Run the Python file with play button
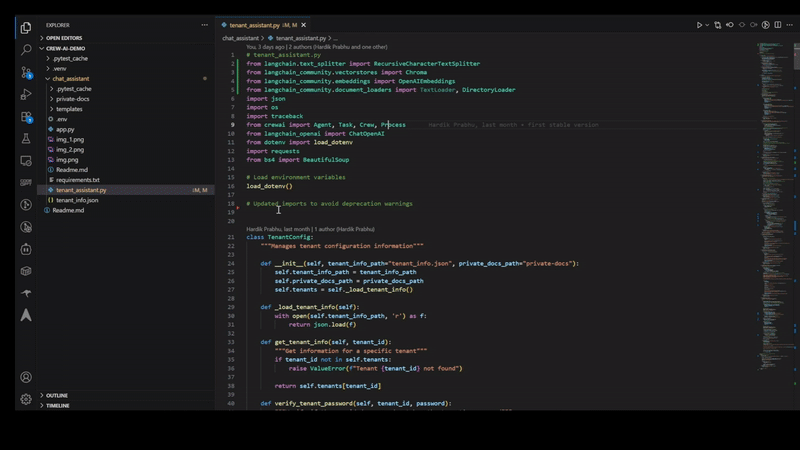The width and height of the screenshot is (800, 450). pyautogui.click(x=699, y=25)
